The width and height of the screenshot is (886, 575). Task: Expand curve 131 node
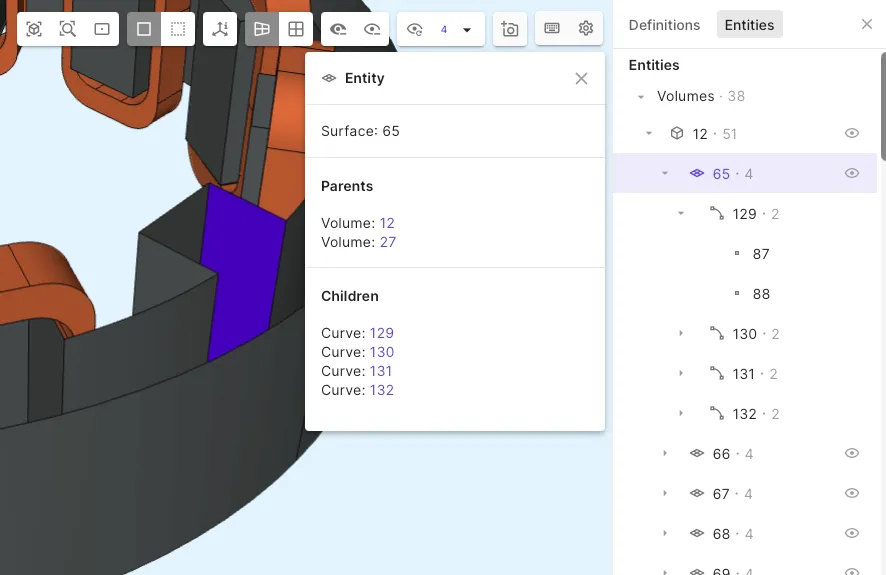point(681,373)
